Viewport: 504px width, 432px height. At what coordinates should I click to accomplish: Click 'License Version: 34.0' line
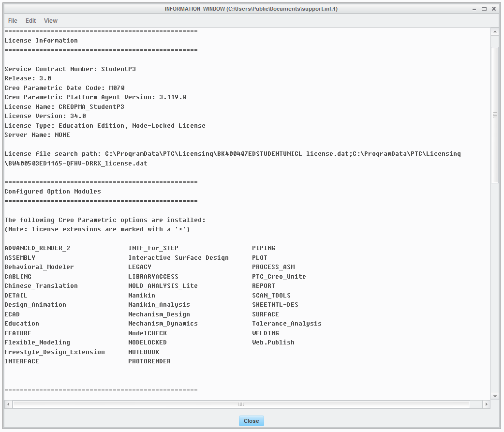click(45, 116)
